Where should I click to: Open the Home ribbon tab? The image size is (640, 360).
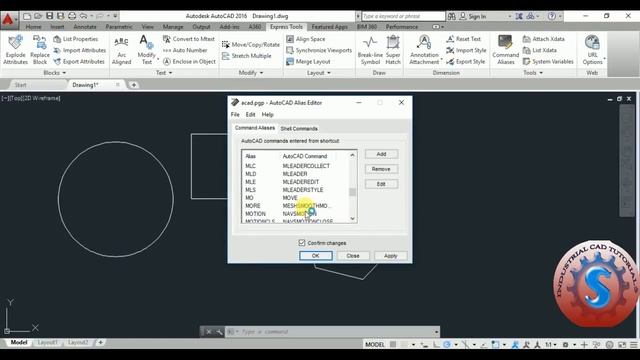click(33, 27)
